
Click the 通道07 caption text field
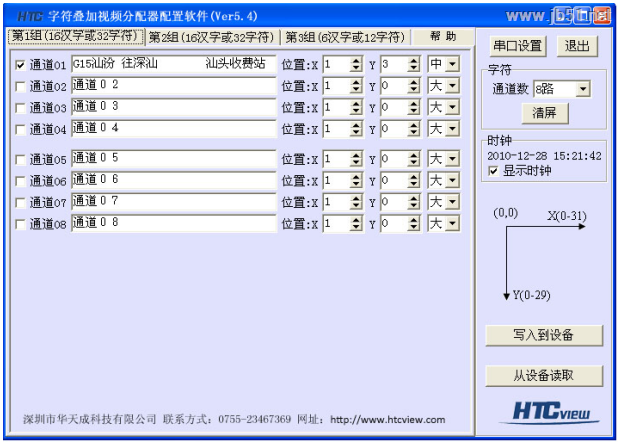pyautogui.click(x=174, y=202)
